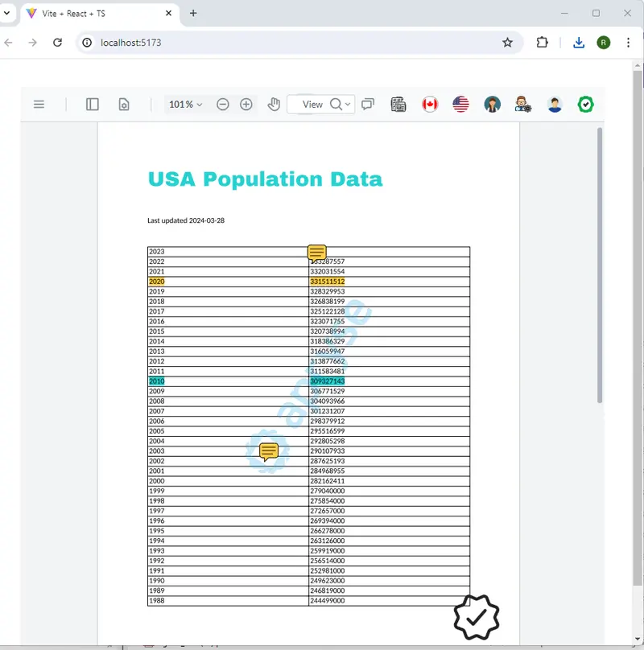Screen dimensions: 644x650
Task: Click the browser page scrollbar thumb
Action: pos(638,327)
